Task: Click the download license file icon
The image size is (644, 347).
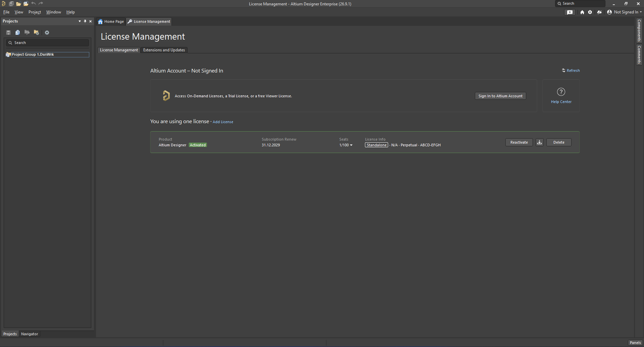Action: 540,142
